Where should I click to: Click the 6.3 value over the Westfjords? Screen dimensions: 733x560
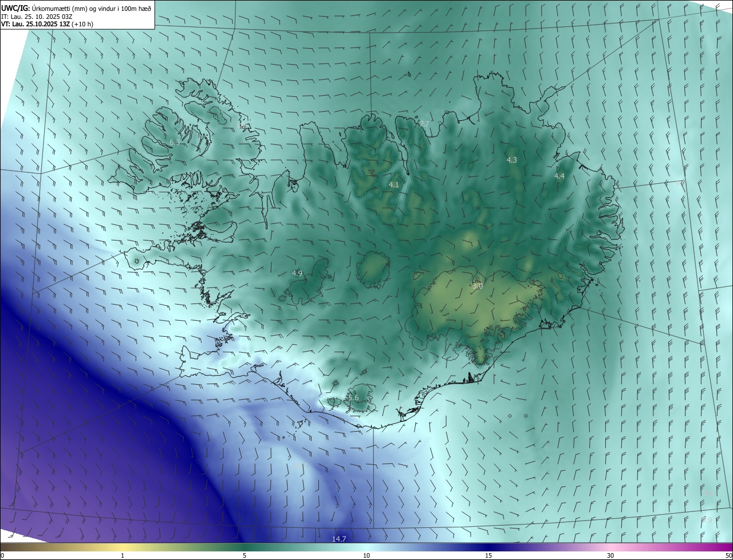click(175, 142)
